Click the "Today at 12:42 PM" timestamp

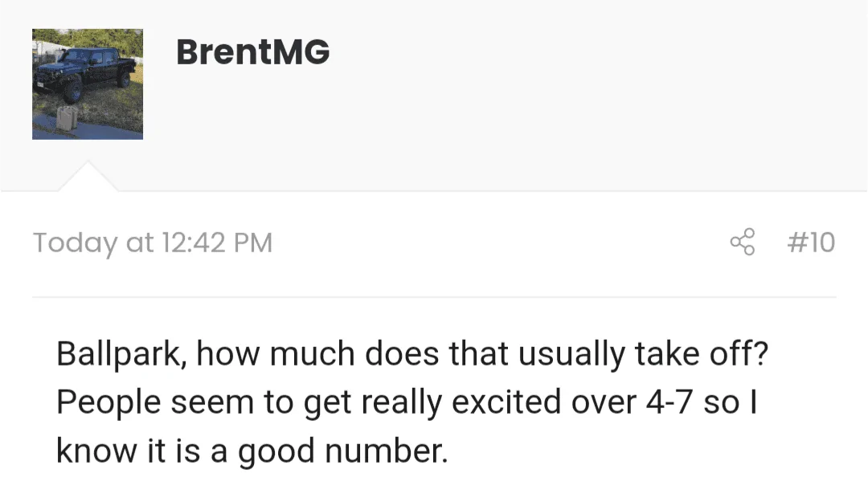pos(153,243)
